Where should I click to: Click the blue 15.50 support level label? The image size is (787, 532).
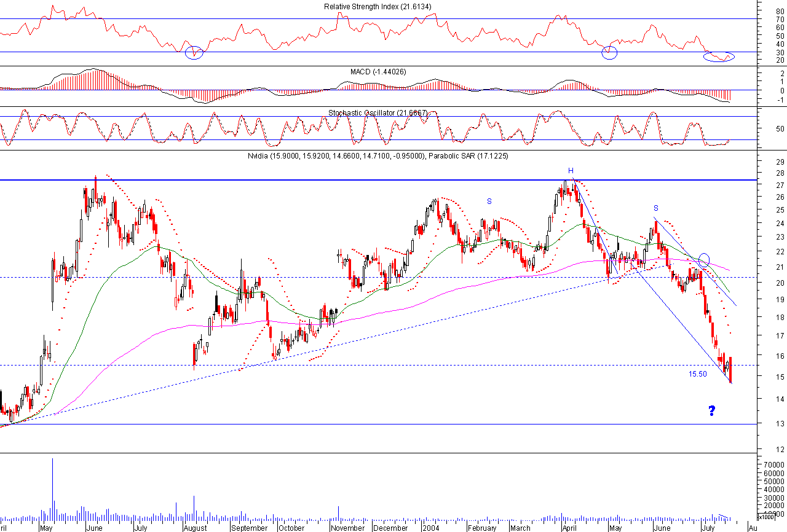[x=697, y=374]
